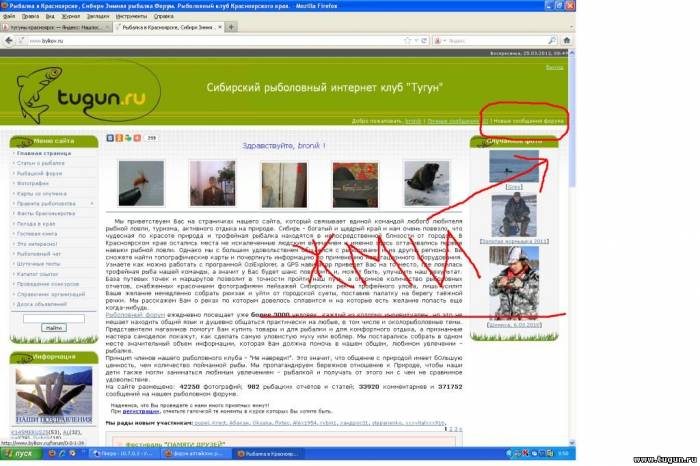Click the browser Back arrow button

(x=8, y=41)
